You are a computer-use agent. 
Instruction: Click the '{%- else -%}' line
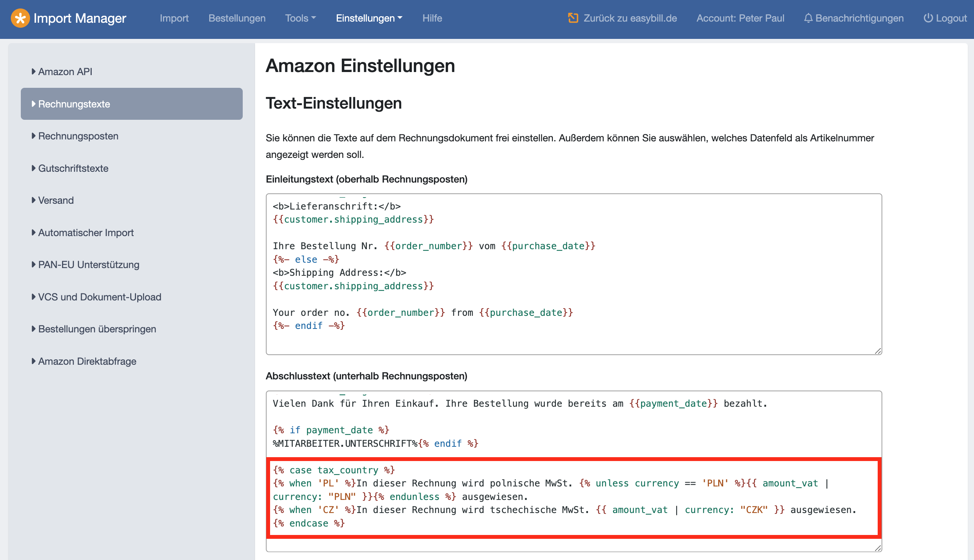306,259
